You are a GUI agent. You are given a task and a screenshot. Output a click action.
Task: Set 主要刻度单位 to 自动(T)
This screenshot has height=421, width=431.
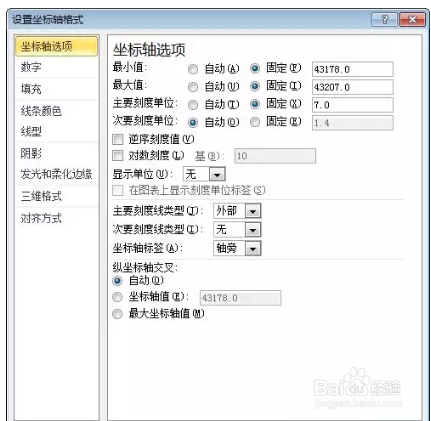193,105
